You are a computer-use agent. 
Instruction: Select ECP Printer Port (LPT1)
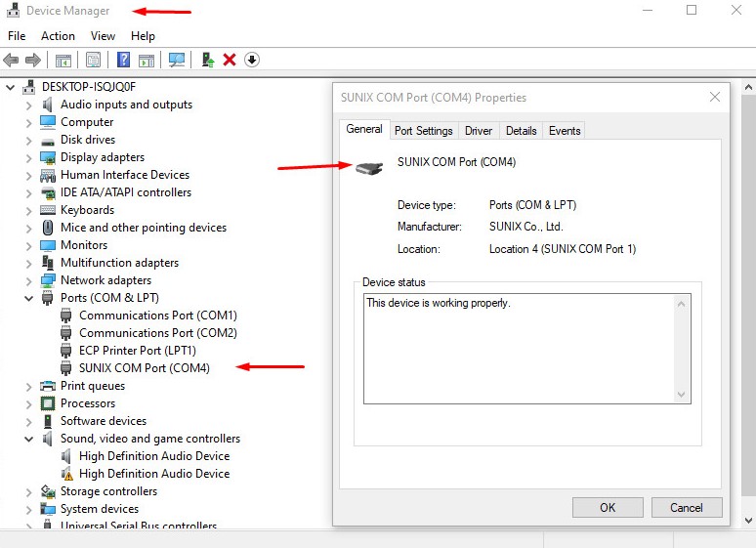[x=138, y=351]
